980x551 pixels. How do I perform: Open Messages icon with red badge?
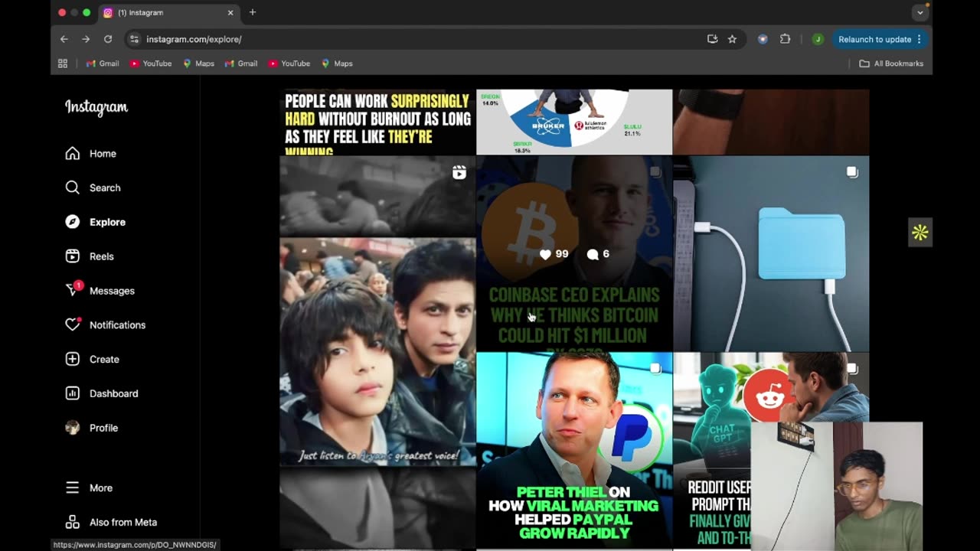pyautogui.click(x=73, y=290)
